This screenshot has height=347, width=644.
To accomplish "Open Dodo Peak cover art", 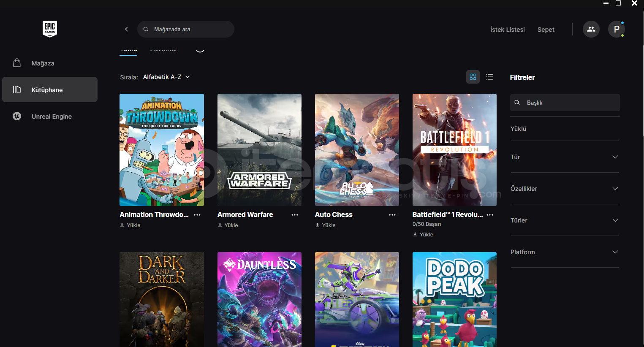I will click(454, 299).
